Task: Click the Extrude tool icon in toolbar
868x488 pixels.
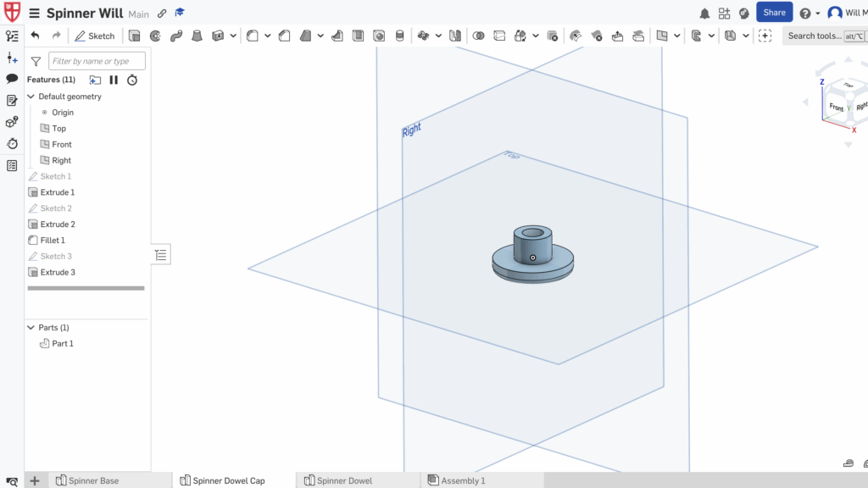Action: coord(134,36)
